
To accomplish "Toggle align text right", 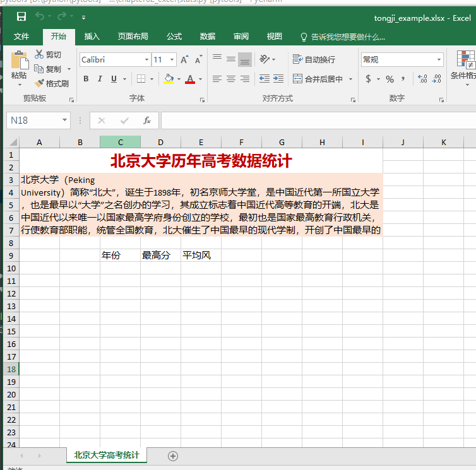I will pyautogui.click(x=245, y=79).
